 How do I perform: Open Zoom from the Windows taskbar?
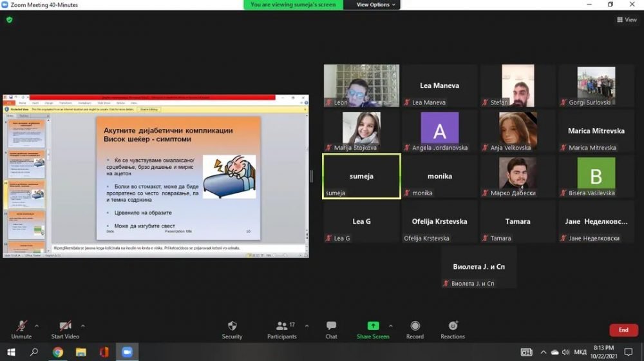(127, 352)
